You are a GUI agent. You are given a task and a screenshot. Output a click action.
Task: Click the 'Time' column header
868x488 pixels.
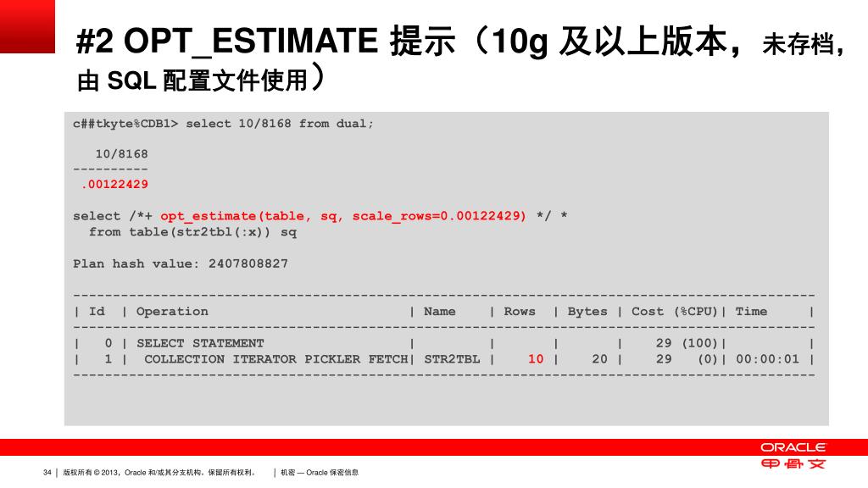751,312
